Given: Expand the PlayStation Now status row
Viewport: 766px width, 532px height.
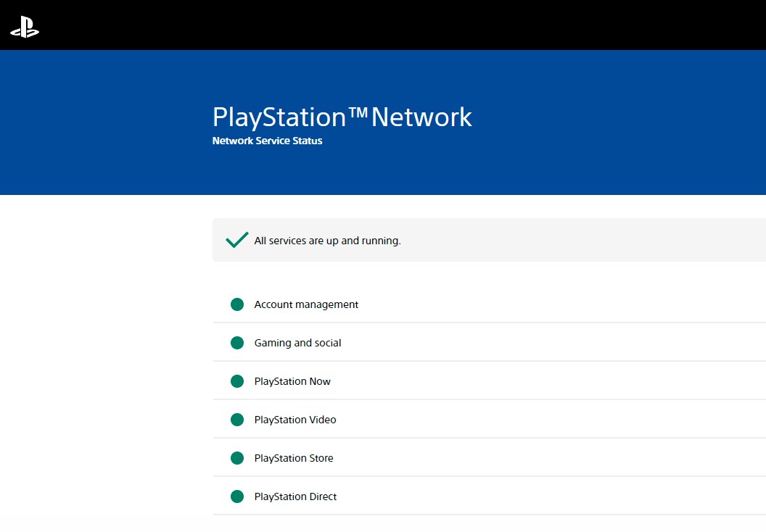Looking at the screenshot, I should (435, 381).
